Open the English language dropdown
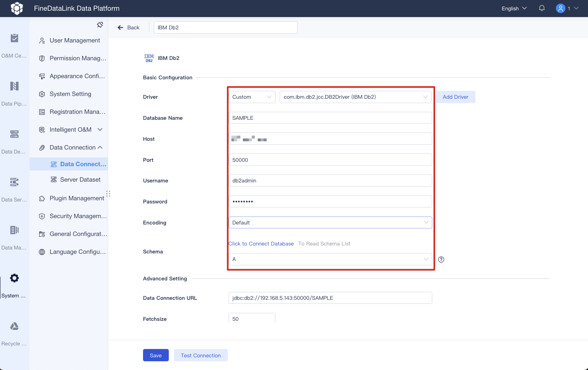This screenshot has height=370, width=588. pyautogui.click(x=514, y=8)
